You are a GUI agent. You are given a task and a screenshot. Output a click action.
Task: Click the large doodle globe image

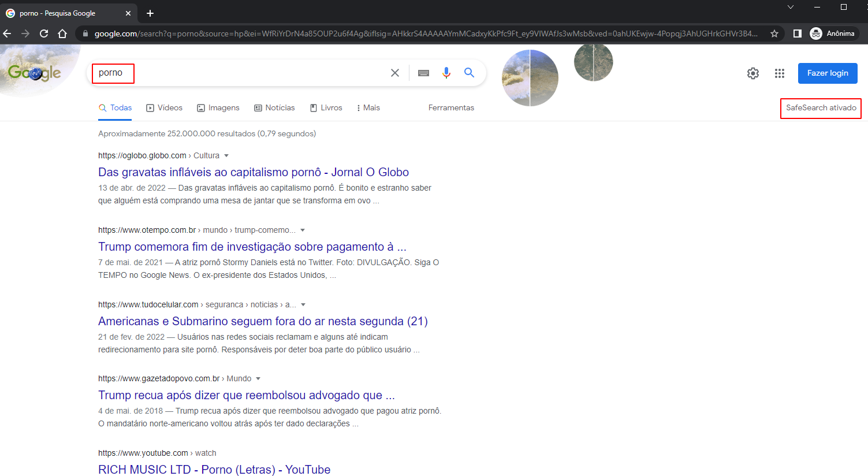coord(530,78)
